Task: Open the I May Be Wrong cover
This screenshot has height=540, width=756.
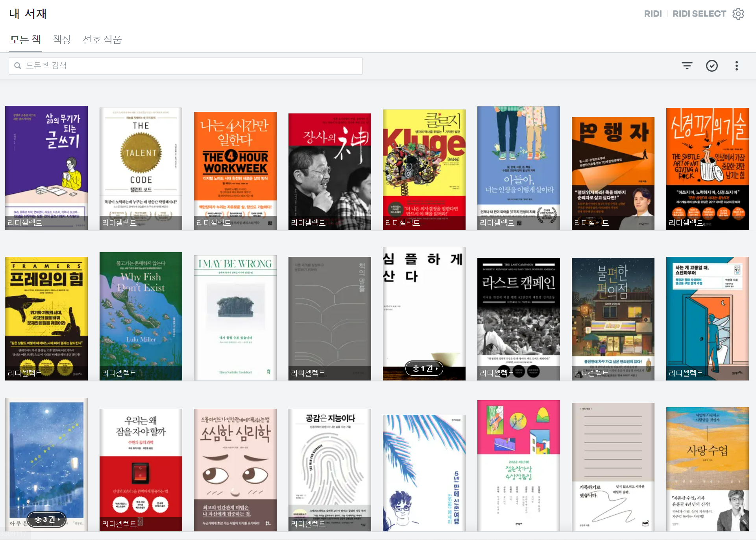Action: 235,318
